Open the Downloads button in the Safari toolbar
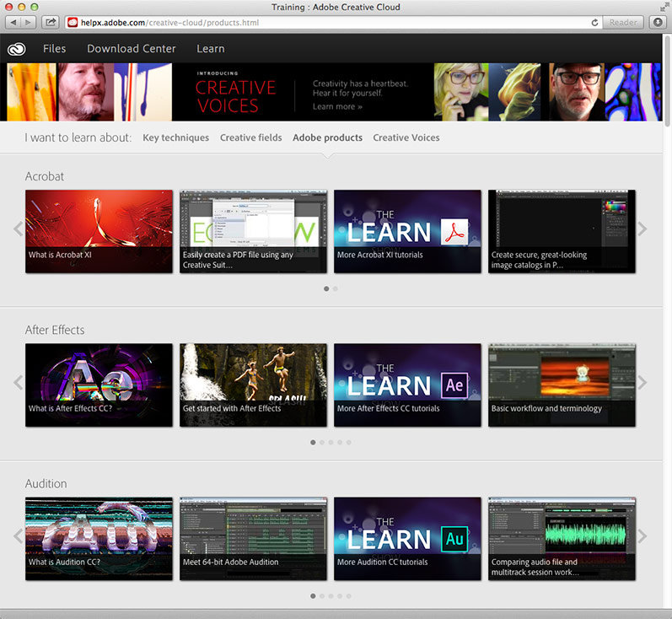The height and width of the screenshot is (619, 672). point(658,22)
